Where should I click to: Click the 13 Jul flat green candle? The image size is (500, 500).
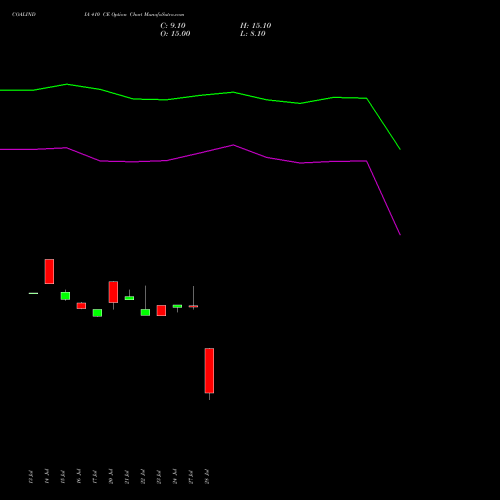click(x=33, y=293)
